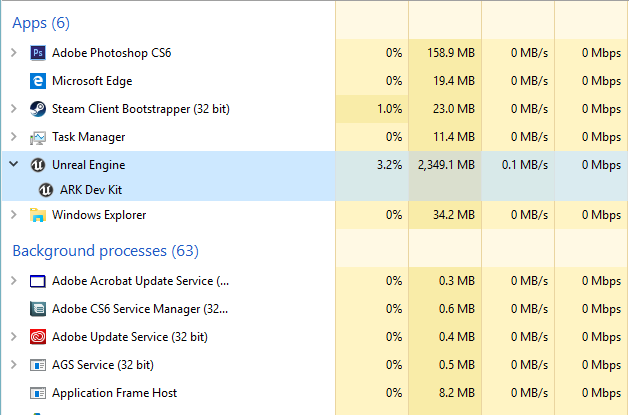The height and width of the screenshot is (415, 629).
Task: Expand the Steam Client Bootstrapper group
Action: (x=13, y=109)
